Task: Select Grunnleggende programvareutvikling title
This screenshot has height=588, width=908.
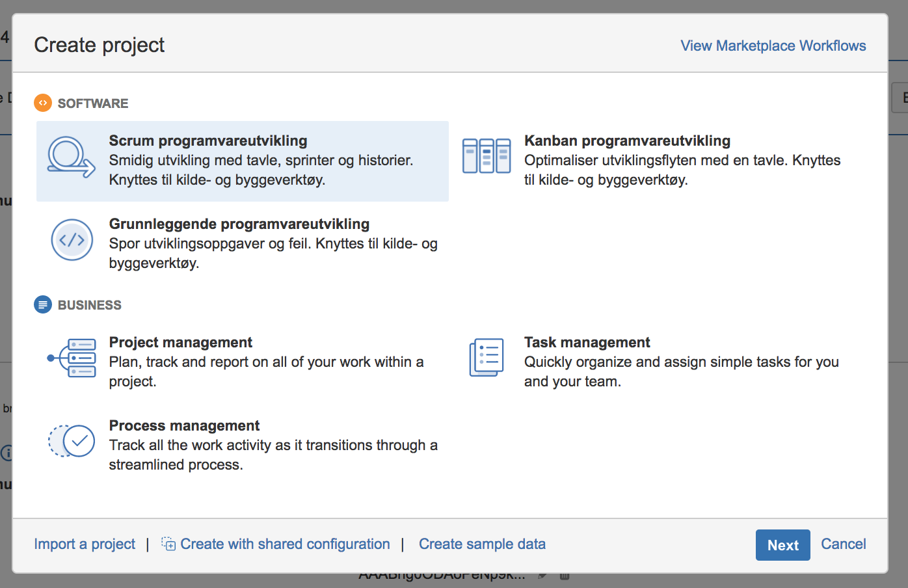Action: pos(239,224)
